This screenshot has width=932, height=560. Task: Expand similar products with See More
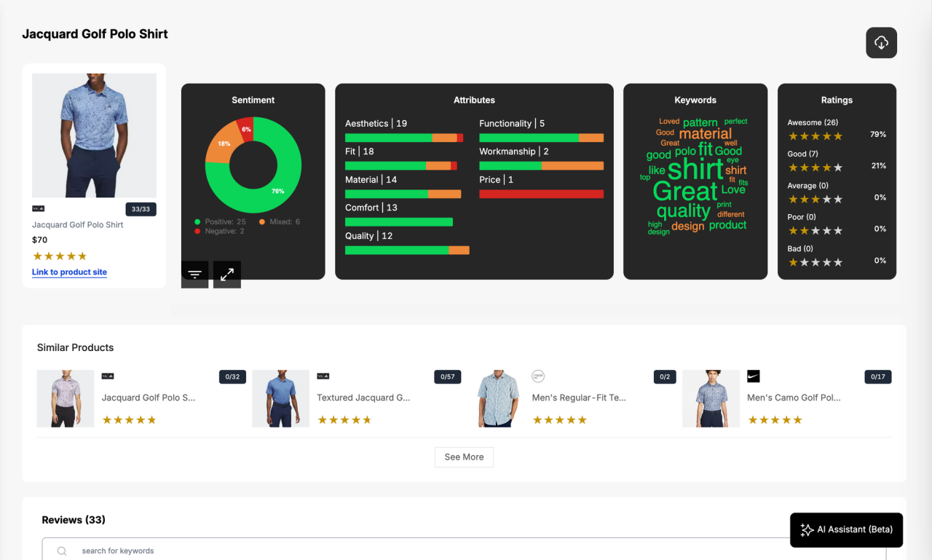pyautogui.click(x=464, y=457)
